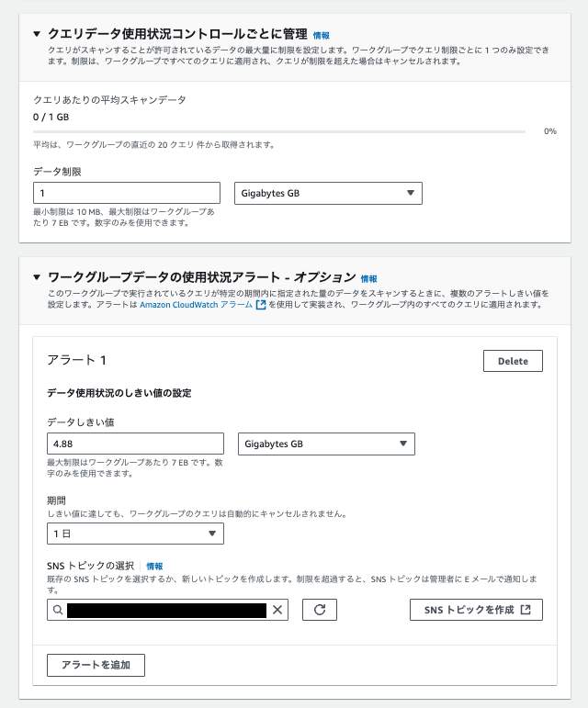Screen dimensions: 588x708
Task: Open the 期間 dropdown showing 1 日
Action: click(135, 534)
